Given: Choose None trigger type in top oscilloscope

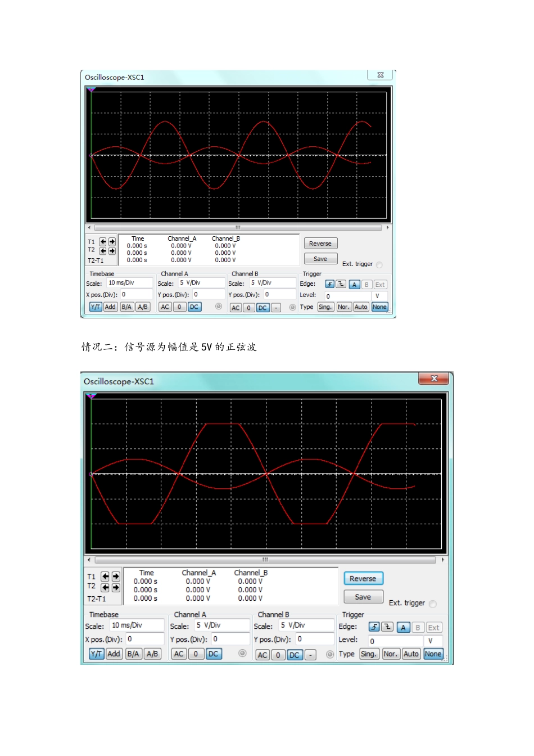Looking at the screenshot, I should [x=380, y=307].
